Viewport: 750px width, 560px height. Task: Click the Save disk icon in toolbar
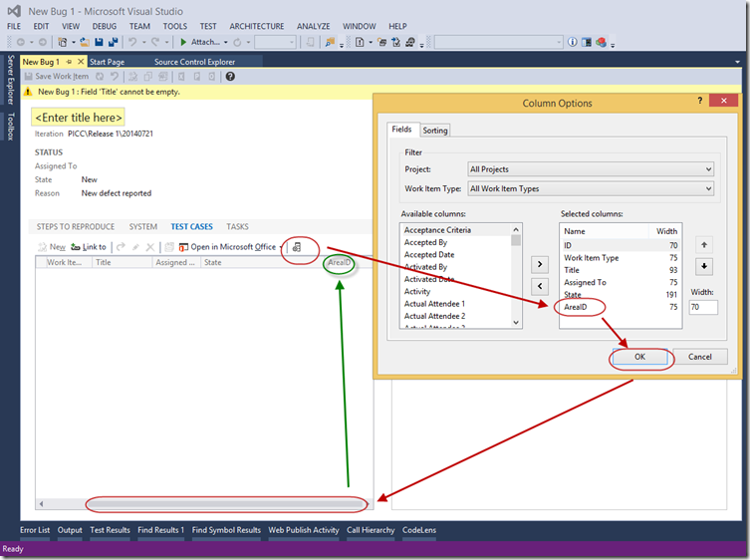[99, 42]
